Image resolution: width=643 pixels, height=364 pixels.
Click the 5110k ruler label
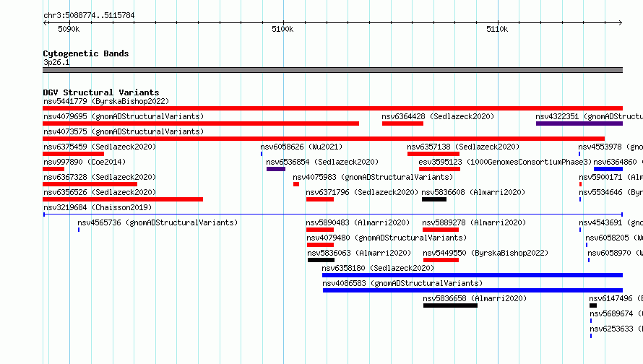click(x=497, y=29)
